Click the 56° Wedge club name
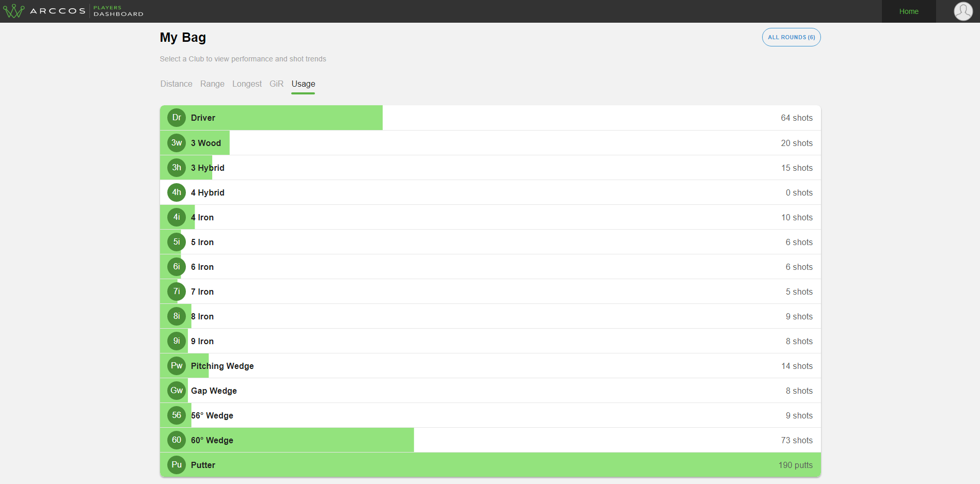Viewport: 980px width, 484px height. click(x=212, y=415)
